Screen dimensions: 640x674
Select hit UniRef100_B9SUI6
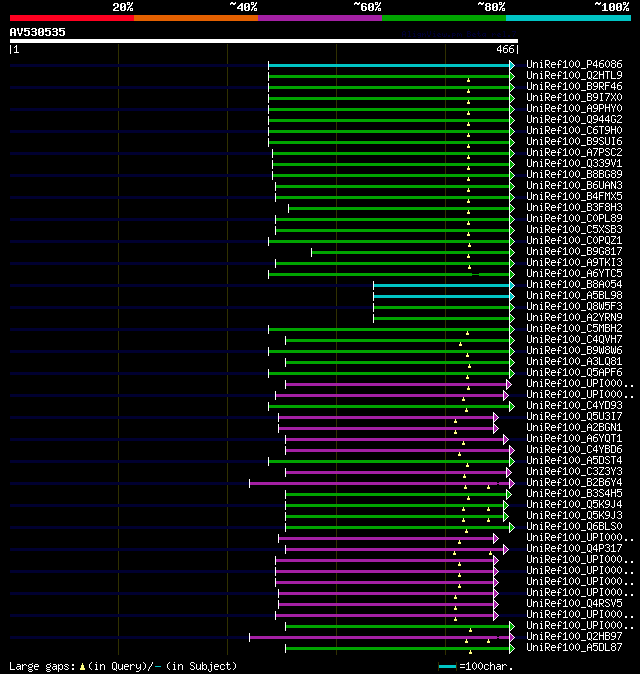point(574,141)
